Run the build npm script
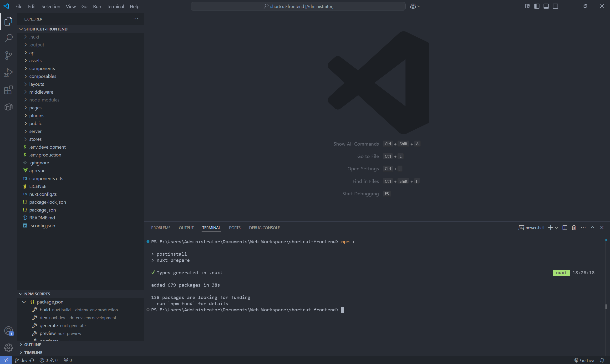610x364 pixels. click(x=81, y=310)
